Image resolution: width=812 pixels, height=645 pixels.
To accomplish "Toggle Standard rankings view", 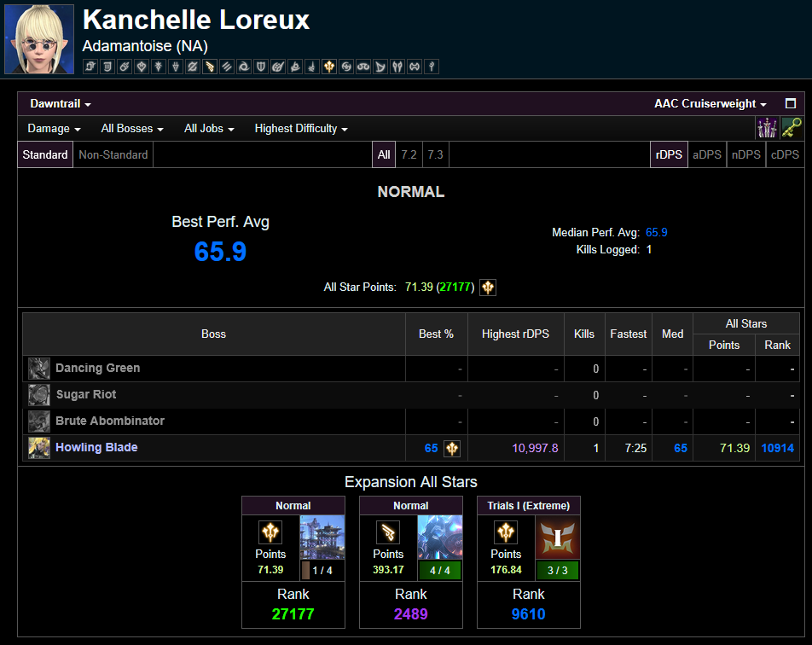I will coord(45,154).
